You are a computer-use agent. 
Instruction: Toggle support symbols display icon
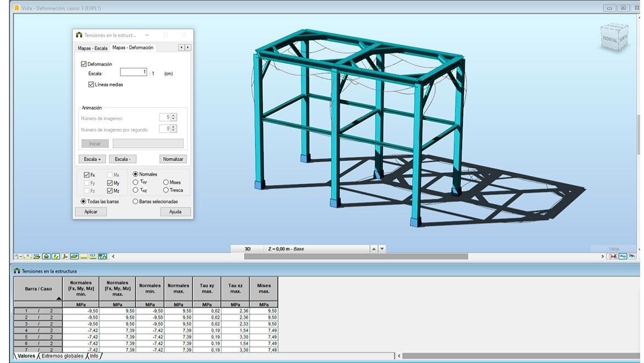tap(46, 256)
